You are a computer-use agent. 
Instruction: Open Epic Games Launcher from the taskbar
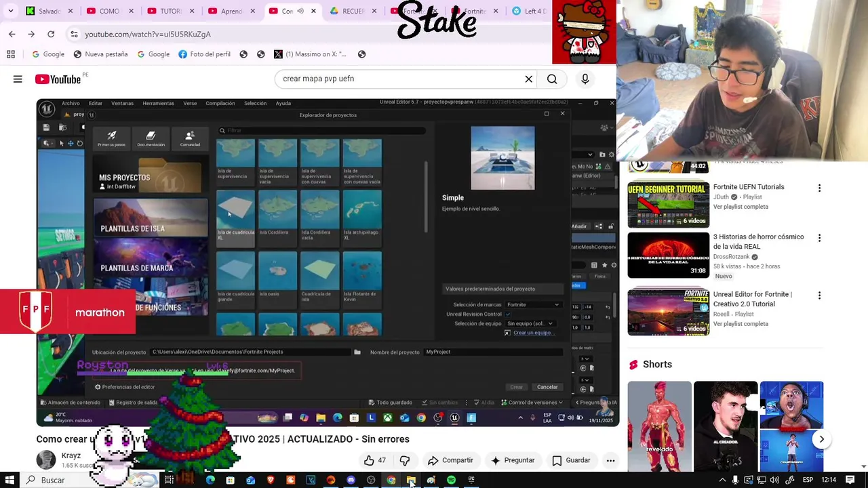click(x=471, y=480)
